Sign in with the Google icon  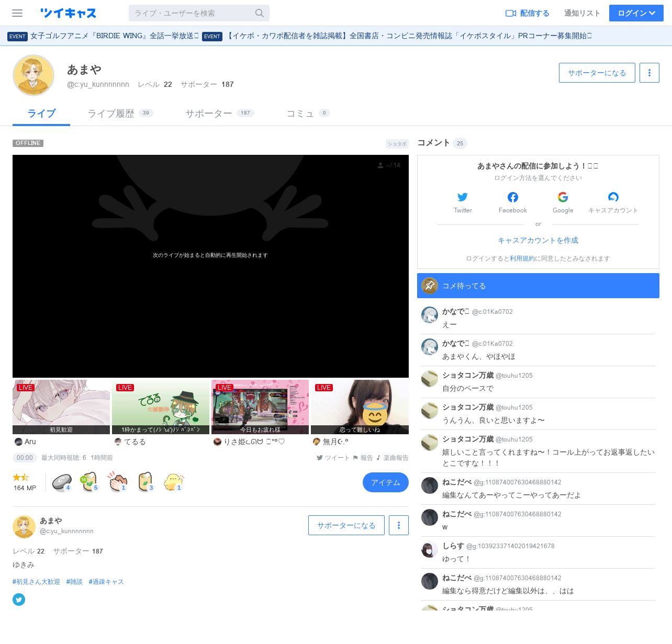pos(563,197)
